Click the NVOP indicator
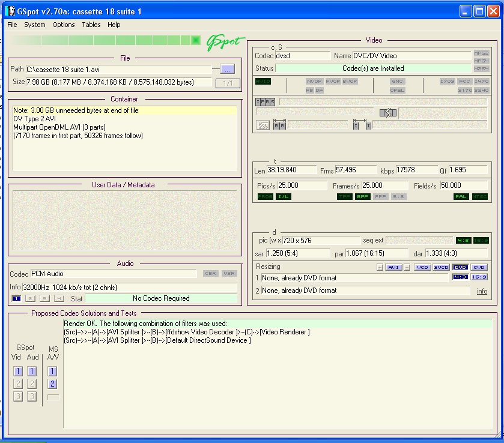The height and width of the screenshot is (443, 504). [x=314, y=81]
